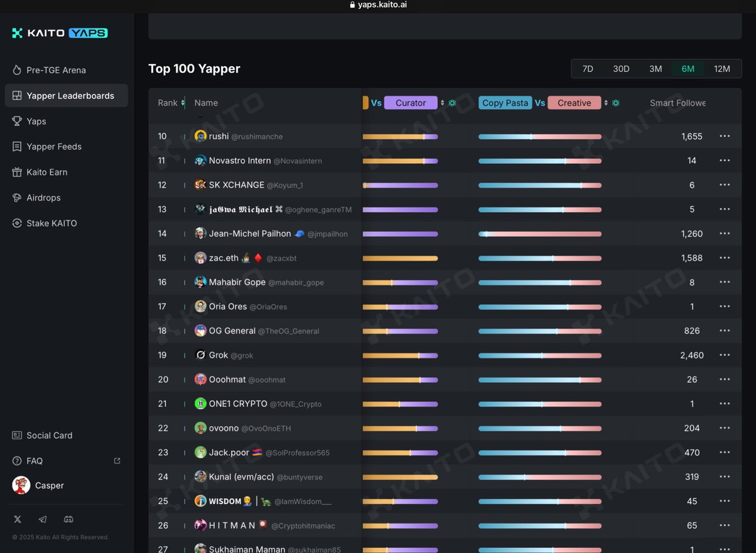Click zac.eth's smart followers value 1,588

click(x=692, y=258)
